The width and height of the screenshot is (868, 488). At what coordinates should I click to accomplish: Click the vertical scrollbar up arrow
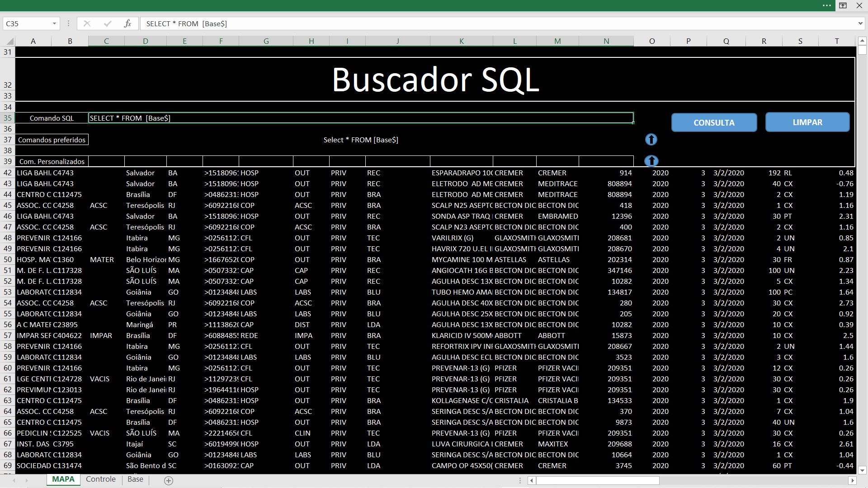862,41
